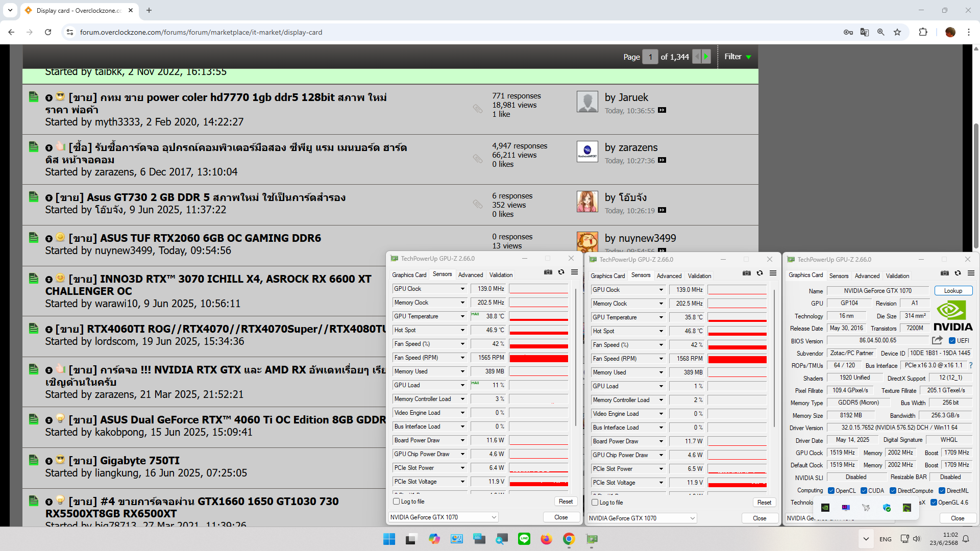Open LINE app from taskbar
The width and height of the screenshot is (980, 551).
524,539
